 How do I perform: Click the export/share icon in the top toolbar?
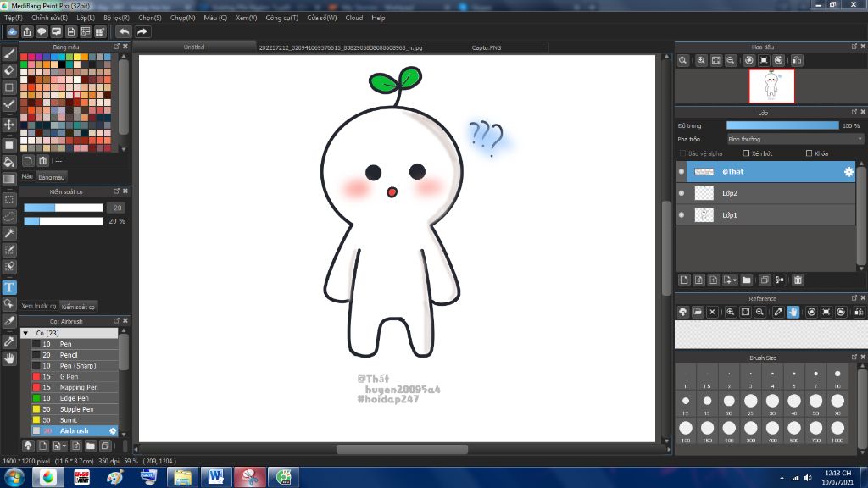coord(26,31)
